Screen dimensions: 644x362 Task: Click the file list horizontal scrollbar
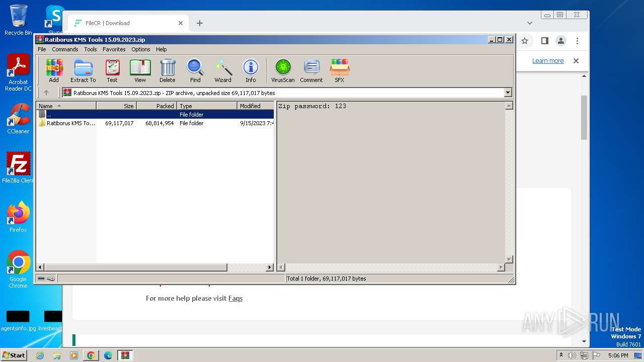point(136,267)
